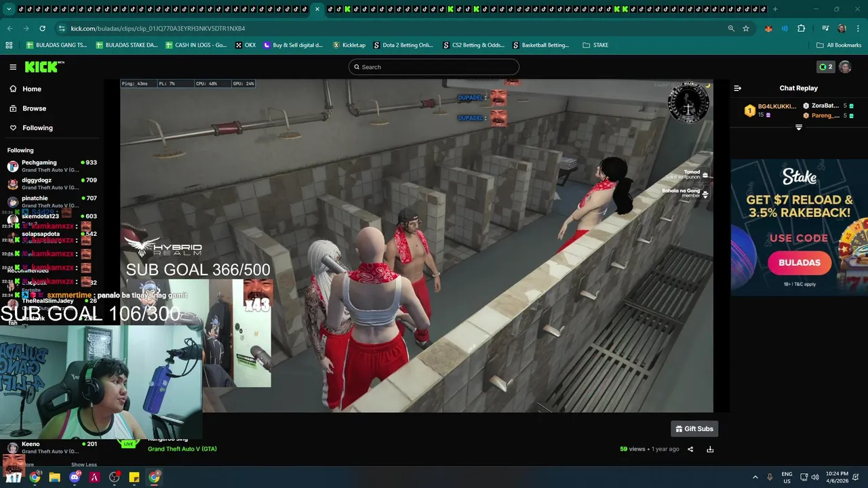868x488 pixels.
Task: Open the Kick hamburger sidebar menu
Action: tap(13, 67)
